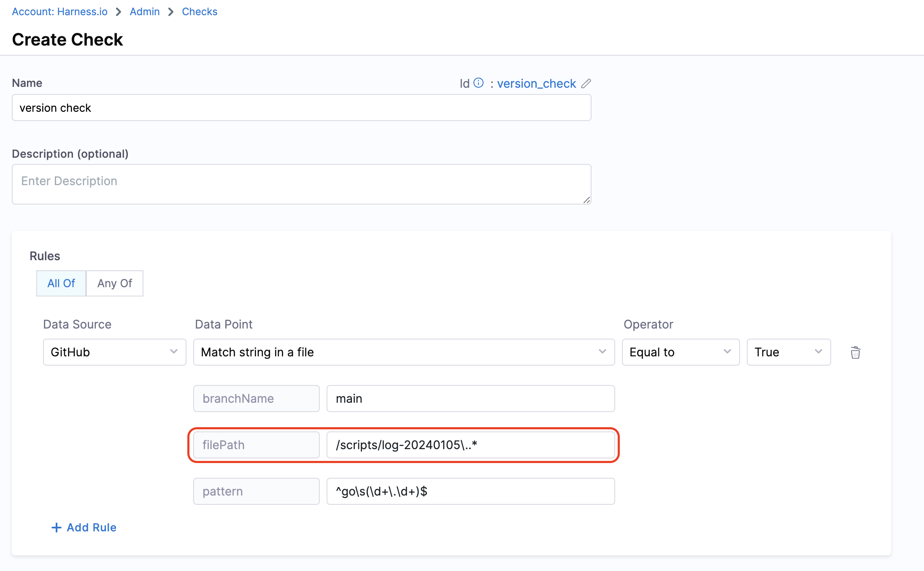Navigate to Checks breadcrumb
Image resolution: width=924 pixels, height=571 pixels.
[x=200, y=12]
